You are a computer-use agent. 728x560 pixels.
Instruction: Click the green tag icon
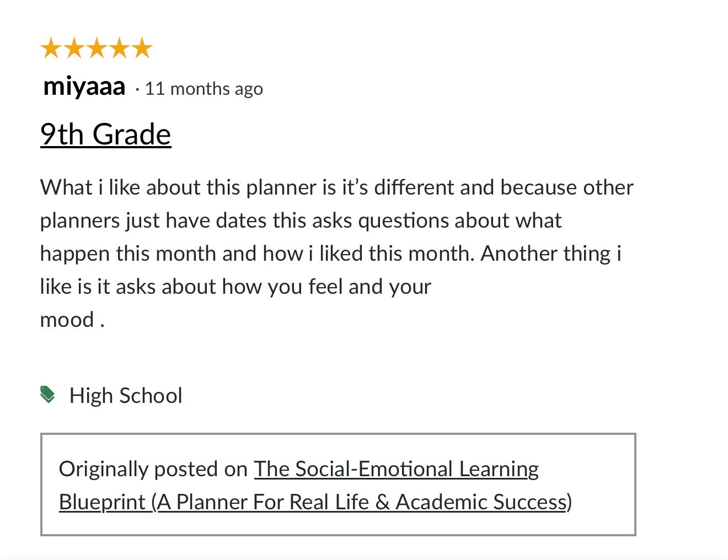[x=48, y=395]
